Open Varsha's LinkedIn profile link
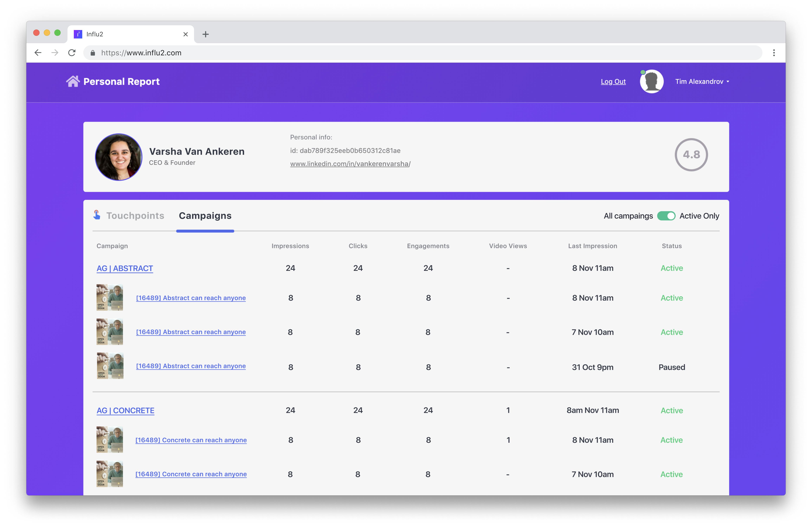This screenshot has height=527, width=812. click(x=349, y=163)
